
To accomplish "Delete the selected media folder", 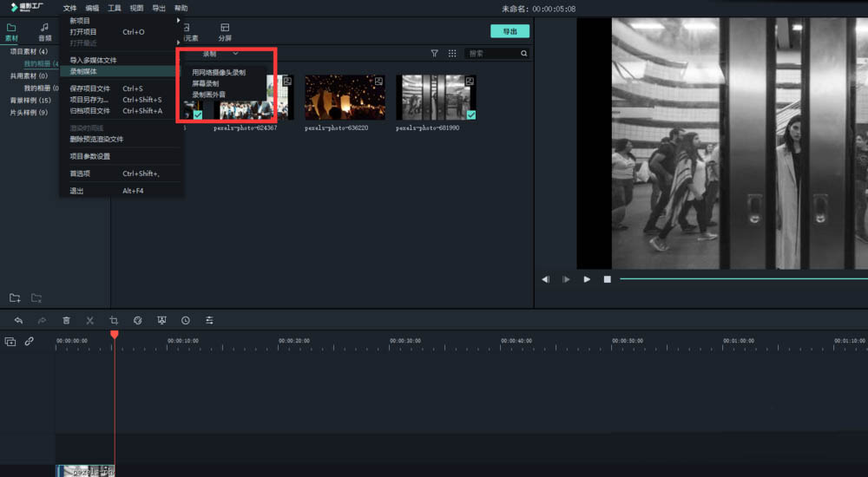I will (36, 297).
